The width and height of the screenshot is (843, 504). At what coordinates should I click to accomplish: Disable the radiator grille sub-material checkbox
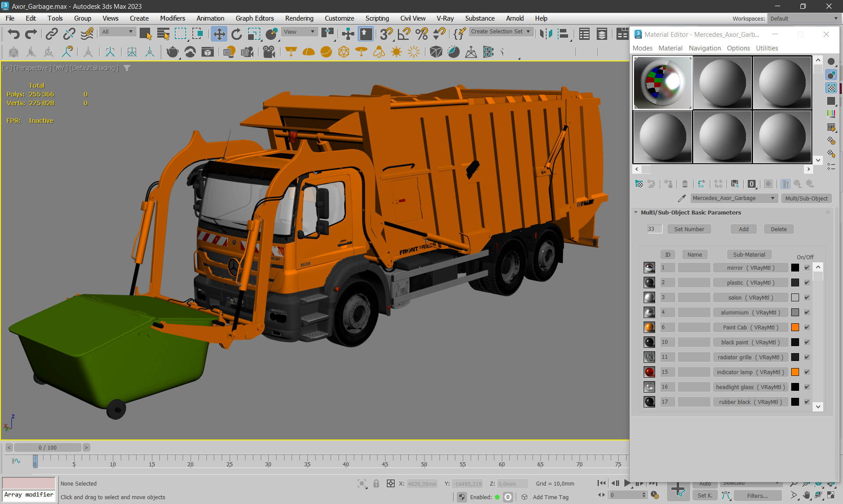pyautogui.click(x=807, y=357)
